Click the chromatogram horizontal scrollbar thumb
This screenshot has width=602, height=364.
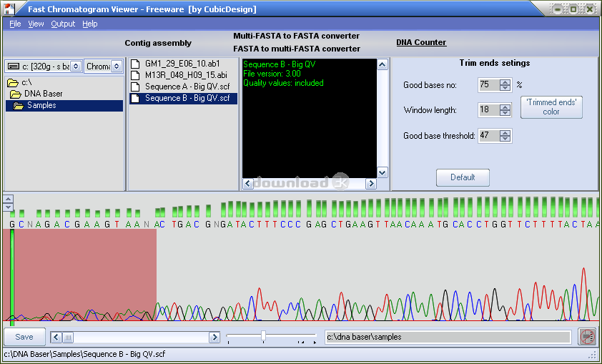[68, 338]
